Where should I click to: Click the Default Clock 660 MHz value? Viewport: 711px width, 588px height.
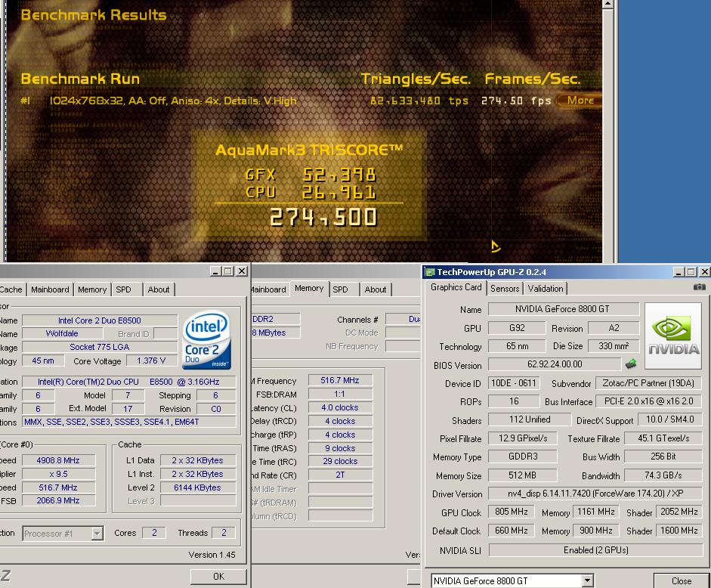click(x=511, y=531)
